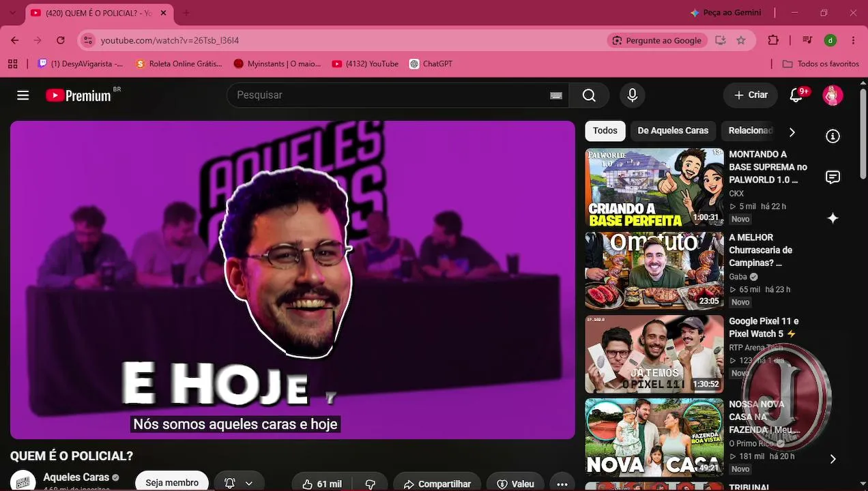Image resolution: width=868 pixels, height=491 pixels.
Task: Go back in the browser
Action: 15,40
